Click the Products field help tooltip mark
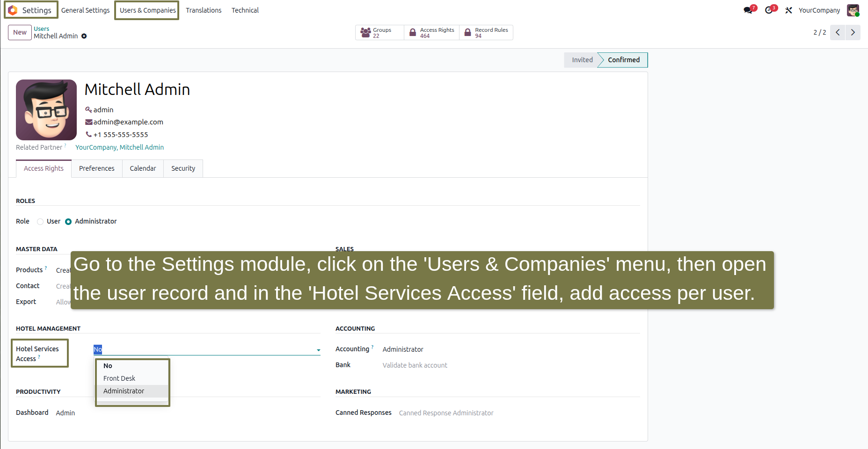The height and width of the screenshot is (449, 868). [46, 268]
